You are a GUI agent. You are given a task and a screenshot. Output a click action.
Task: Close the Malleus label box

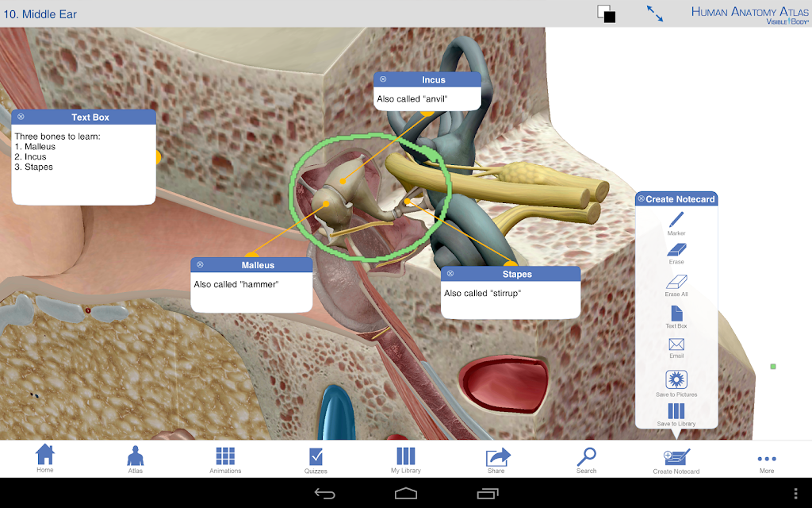pos(200,264)
